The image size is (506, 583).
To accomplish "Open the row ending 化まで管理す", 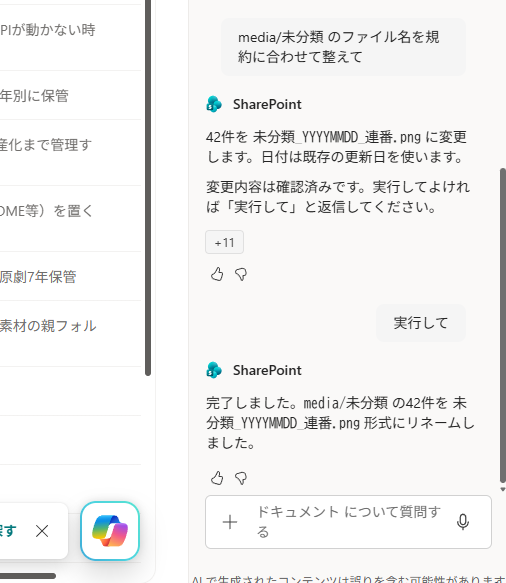I will [x=70, y=153].
